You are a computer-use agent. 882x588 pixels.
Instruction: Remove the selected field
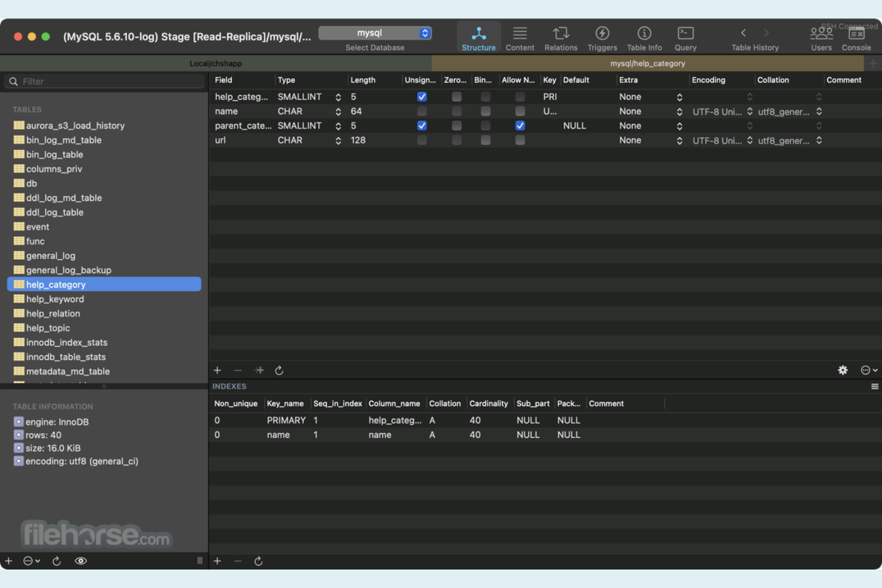[x=238, y=371]
